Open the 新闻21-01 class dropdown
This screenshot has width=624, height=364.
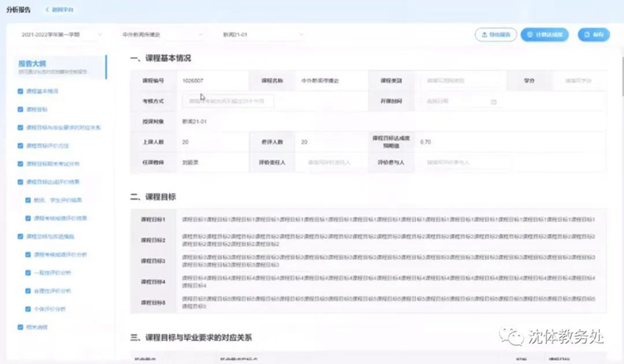click(x=261, y=35)
